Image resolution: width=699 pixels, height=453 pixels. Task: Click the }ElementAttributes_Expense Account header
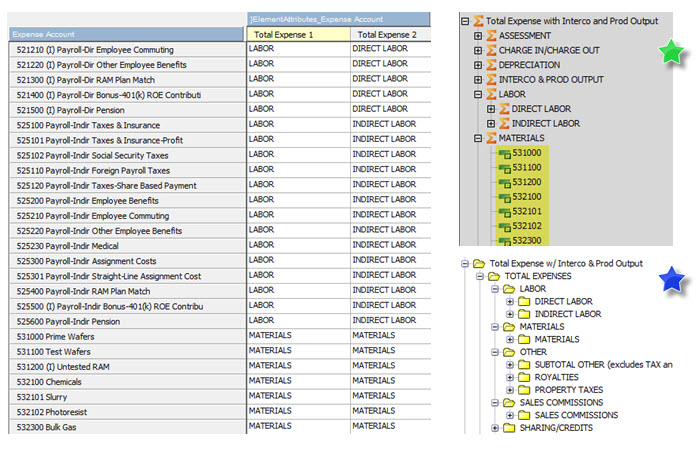(x=338, y=19)
